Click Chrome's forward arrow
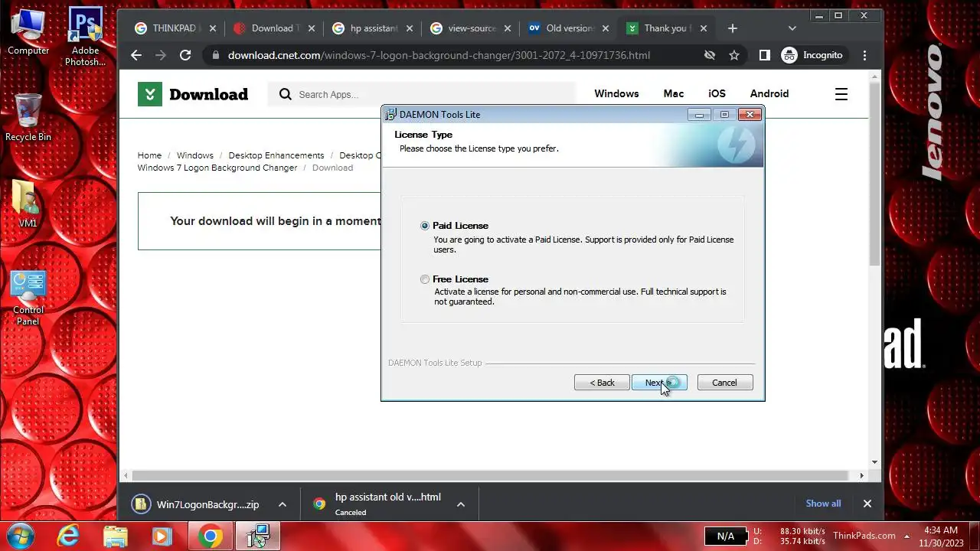 pos(161,55)
